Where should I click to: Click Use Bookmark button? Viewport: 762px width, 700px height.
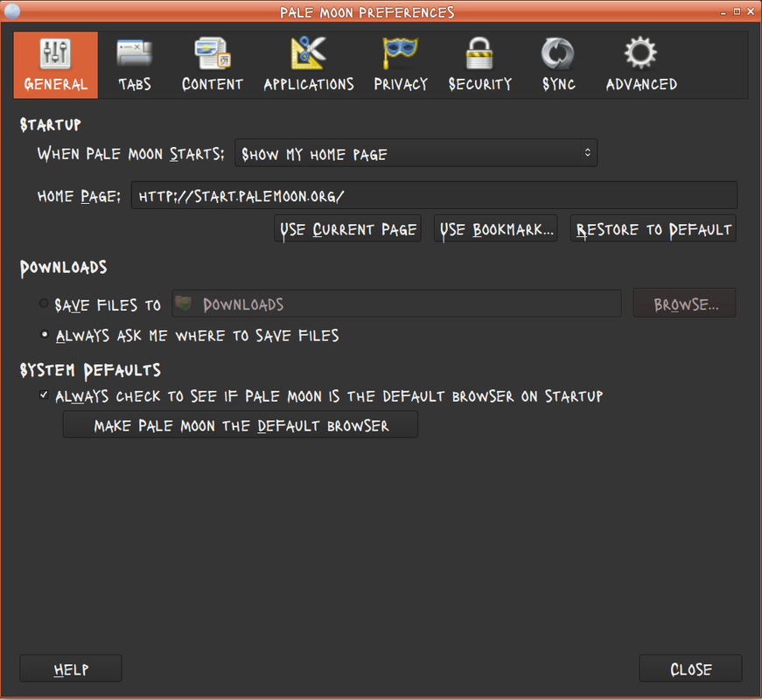pyautogui.click(x=496, y=228)
